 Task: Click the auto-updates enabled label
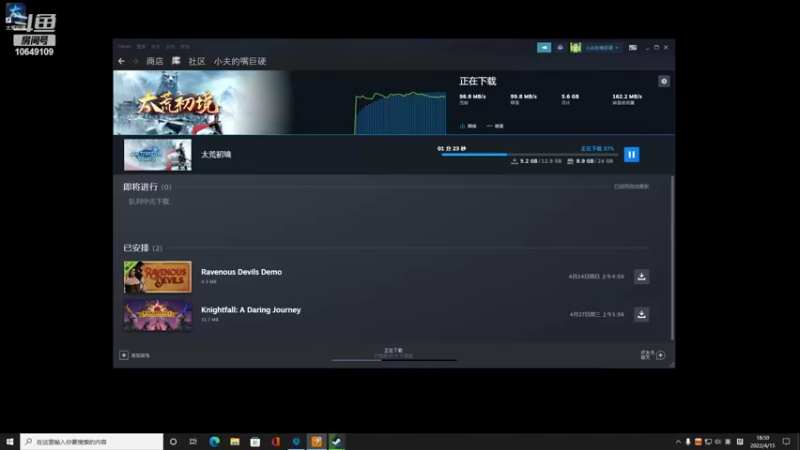pyautogui.click(x=631, y=187)
